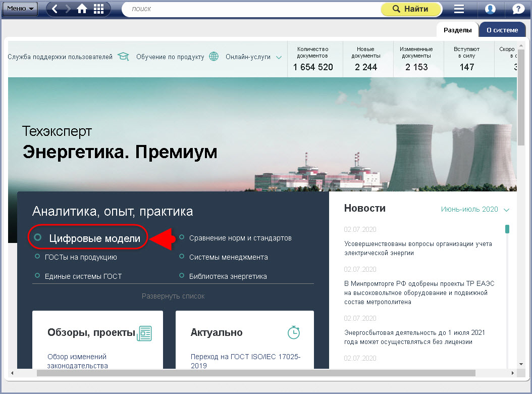Screen dimensions: 532x394
Task: Open Единые системы ГОСТ section
Action: click(x=83, y=276)
